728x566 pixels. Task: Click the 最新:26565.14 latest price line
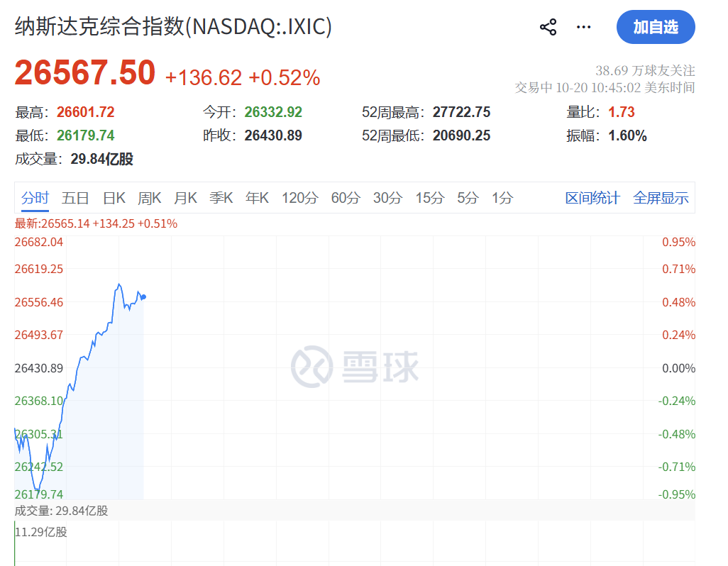[x=96, y=223]
